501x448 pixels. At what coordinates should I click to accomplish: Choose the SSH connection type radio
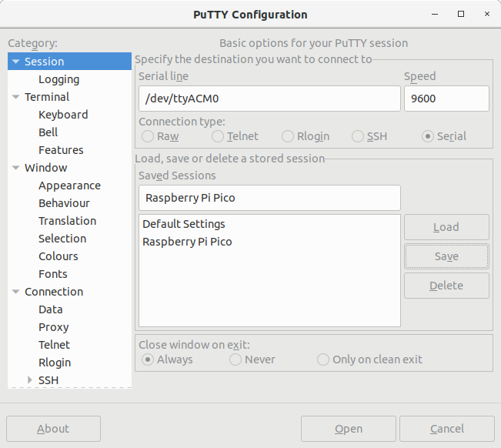tap(358, 136)
